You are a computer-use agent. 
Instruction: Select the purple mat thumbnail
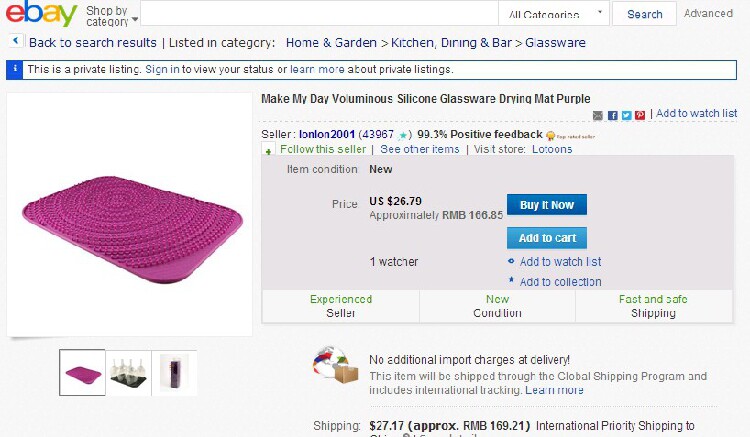coord(83,372)
